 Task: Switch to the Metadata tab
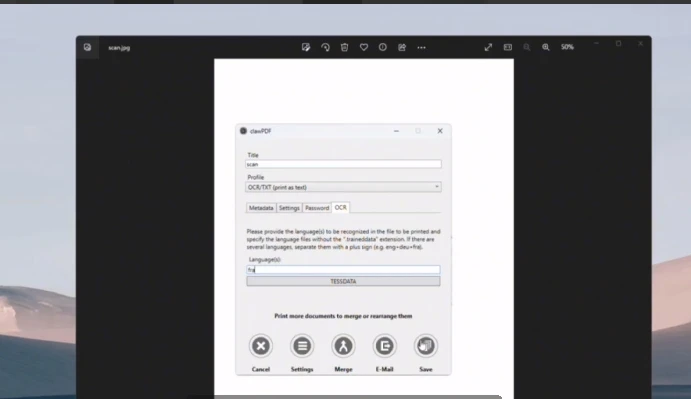click(x=261, y=208)
